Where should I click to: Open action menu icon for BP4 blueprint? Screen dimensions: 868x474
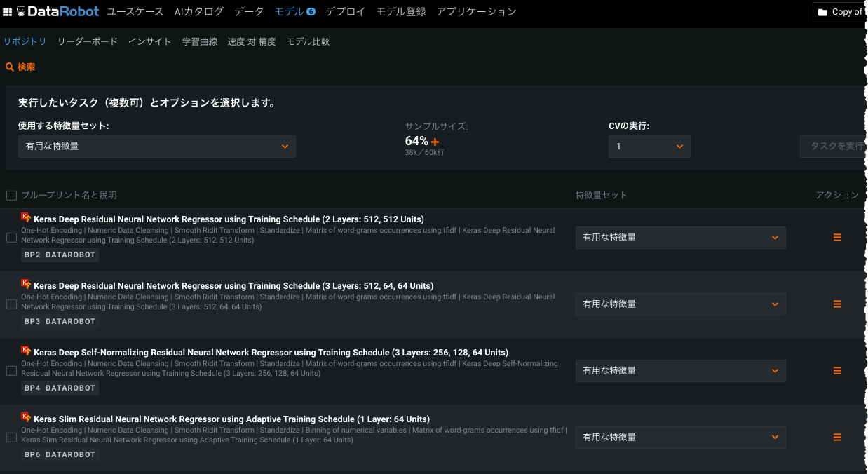click(837, 371)
